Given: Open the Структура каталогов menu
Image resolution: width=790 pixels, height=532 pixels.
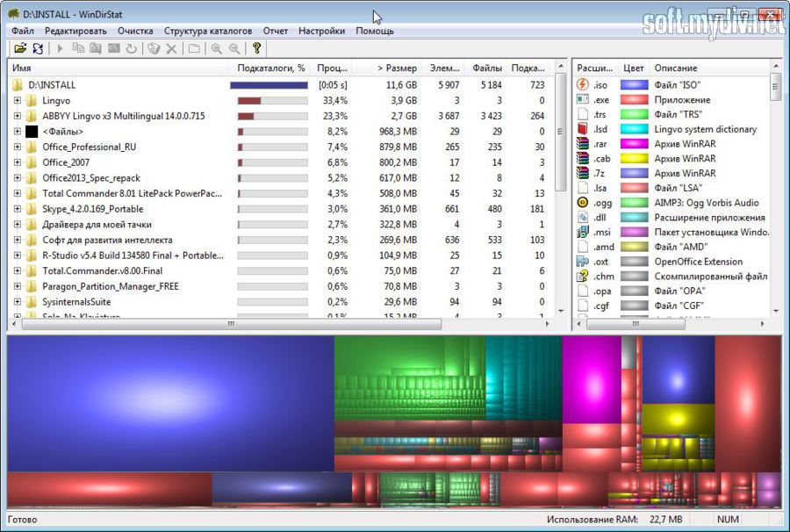Looking at the screenshot, I should tap(207, 31).
